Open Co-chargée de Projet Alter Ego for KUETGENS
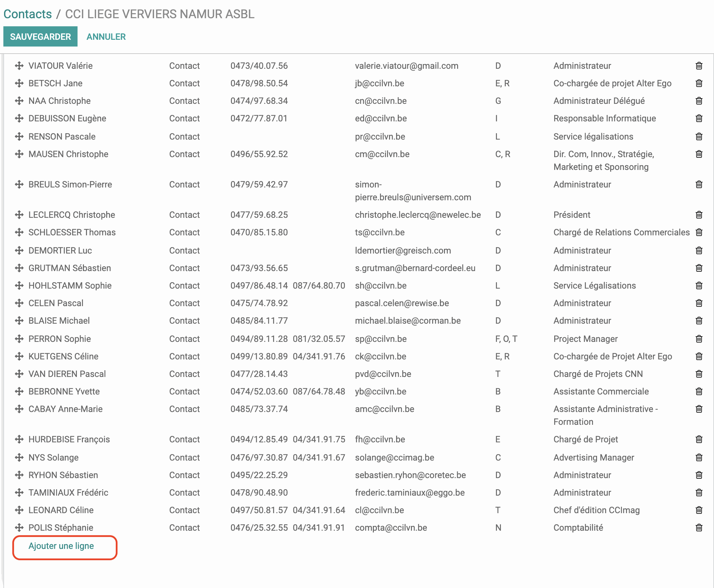714x588 pixels. 613,356
